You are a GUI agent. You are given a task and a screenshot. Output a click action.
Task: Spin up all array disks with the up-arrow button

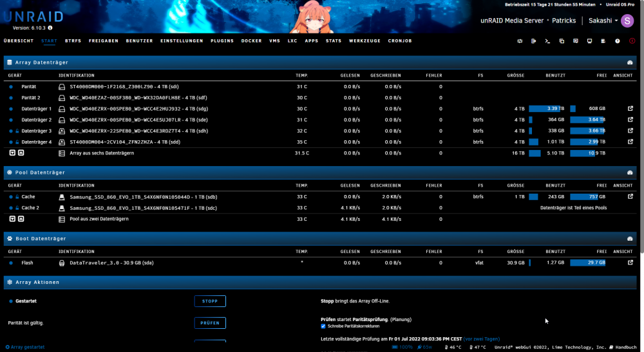(x=21, y=153)
